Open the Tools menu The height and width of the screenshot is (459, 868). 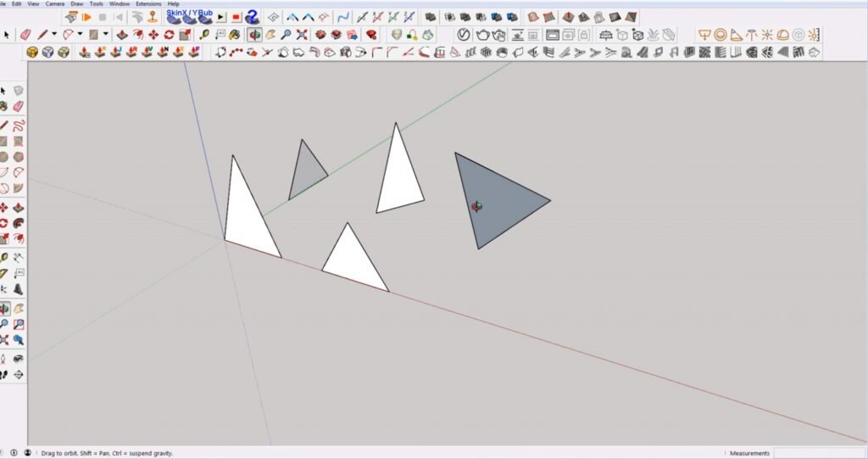tap(97, 3)
